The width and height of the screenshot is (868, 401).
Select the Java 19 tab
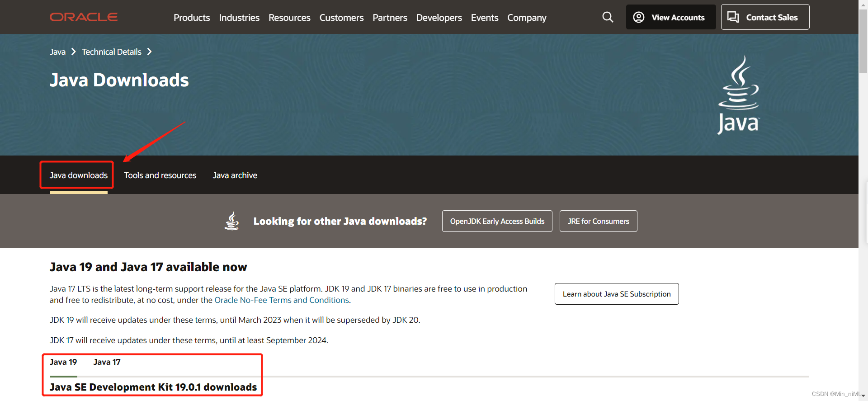(x=63, y=362)
